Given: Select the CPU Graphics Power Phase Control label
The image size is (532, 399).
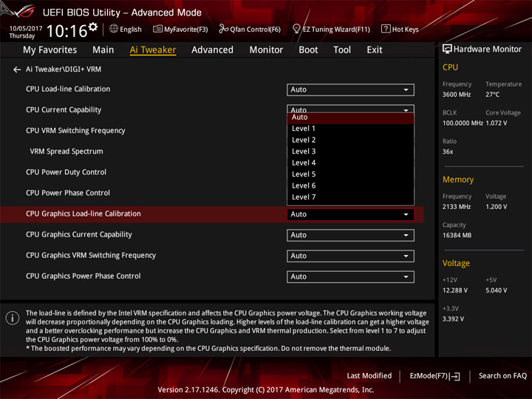Looking at the screenshot, I should pyautogui.click(x=83, y=276).
